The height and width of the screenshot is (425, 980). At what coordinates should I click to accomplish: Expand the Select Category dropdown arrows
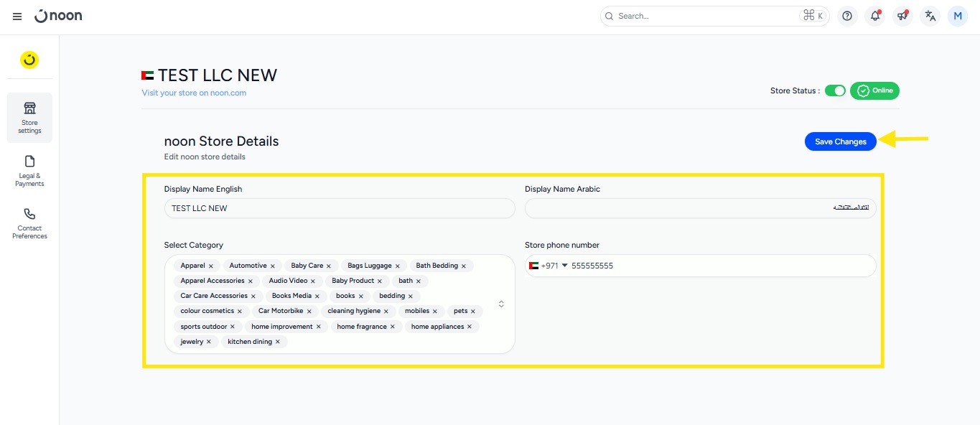(x=501, y=304)
